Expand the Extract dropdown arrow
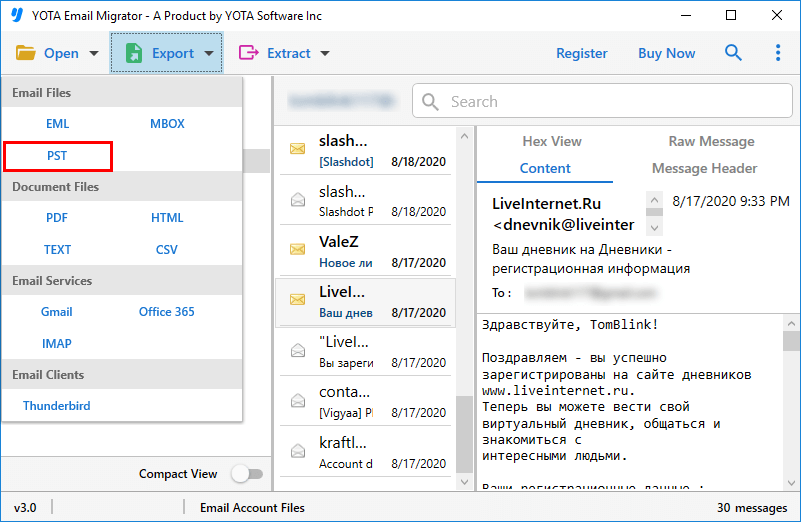 [x=325, y=53]
